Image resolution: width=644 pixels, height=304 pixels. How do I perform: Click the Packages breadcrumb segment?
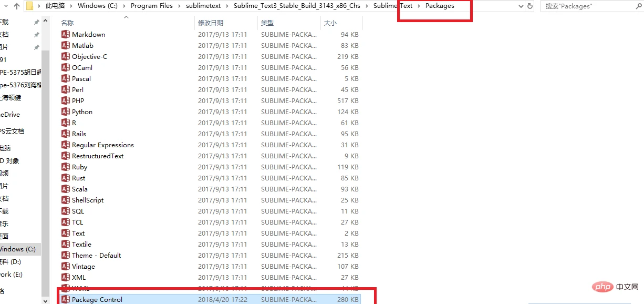440,6
